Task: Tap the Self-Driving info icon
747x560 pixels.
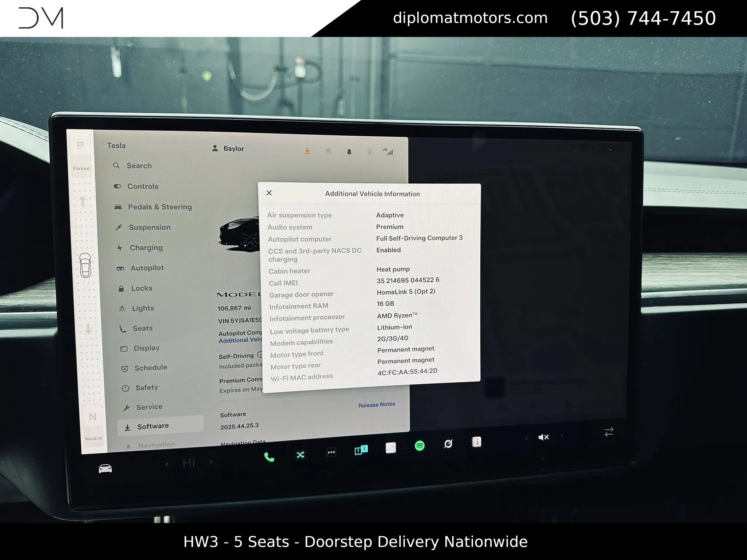Action: point(260,354)
